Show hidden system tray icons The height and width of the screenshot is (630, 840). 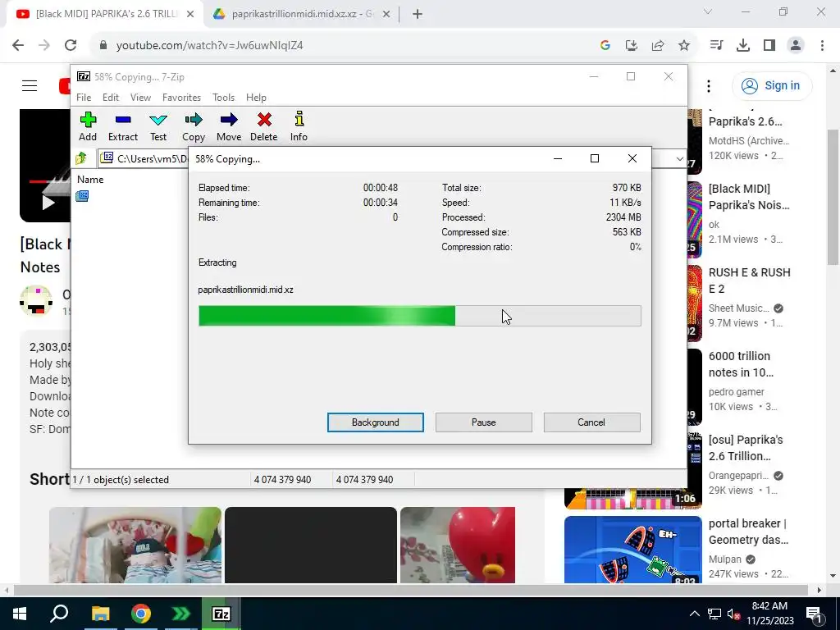pyautogui.click(x=694, y=614)
